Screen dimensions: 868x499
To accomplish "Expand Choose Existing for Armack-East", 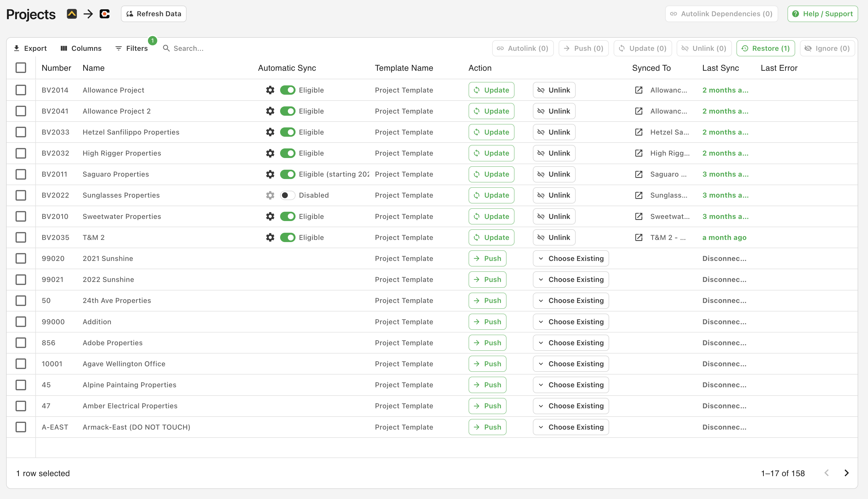I will [x=571, y=427].
